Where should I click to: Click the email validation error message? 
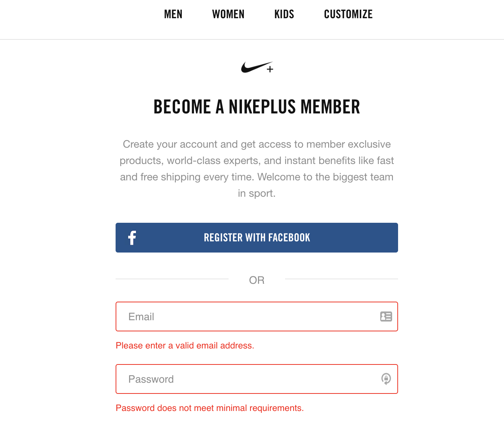pyautogui.click(x=185, y=346)
